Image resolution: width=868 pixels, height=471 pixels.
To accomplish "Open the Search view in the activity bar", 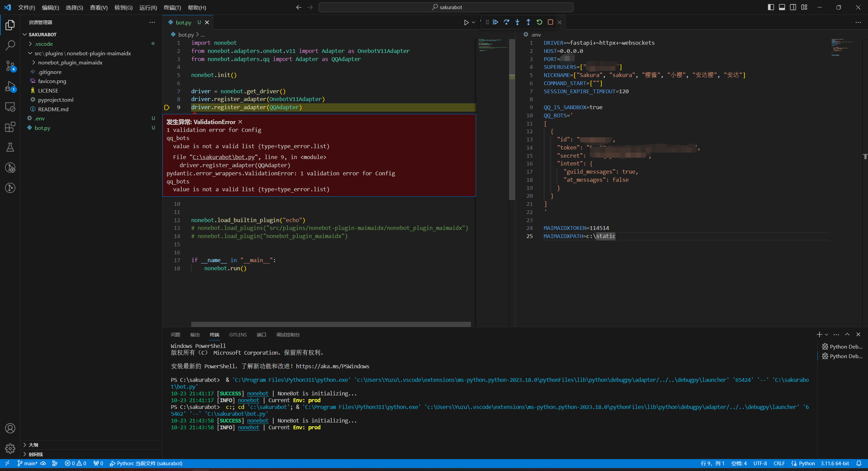I will click(10, 45).
